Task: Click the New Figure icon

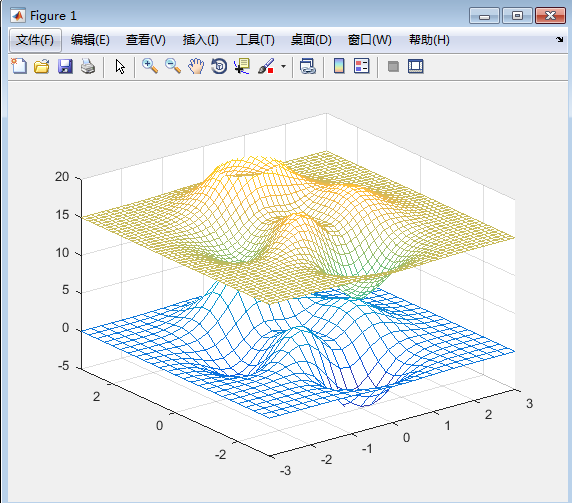Action: click(19, 66)
